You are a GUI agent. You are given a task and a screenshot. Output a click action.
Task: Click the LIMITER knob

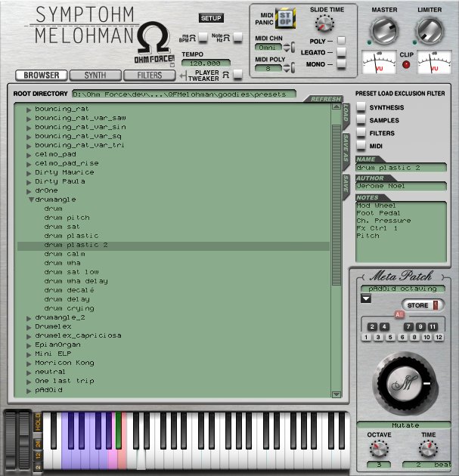(x=429, y=31)
